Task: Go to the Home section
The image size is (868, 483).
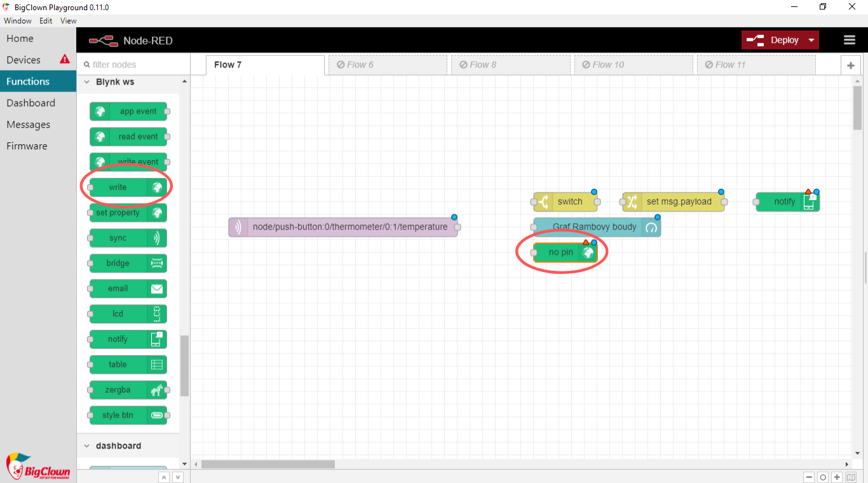Action: coord(38,38)
